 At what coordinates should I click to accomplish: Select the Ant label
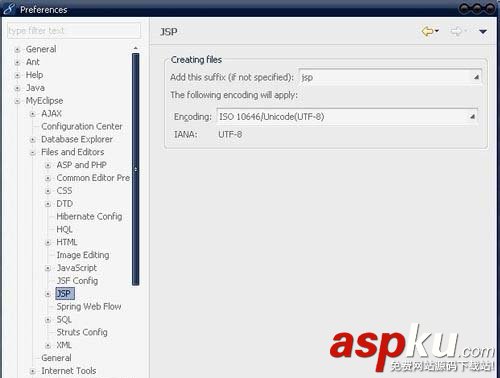pos(33,62)
